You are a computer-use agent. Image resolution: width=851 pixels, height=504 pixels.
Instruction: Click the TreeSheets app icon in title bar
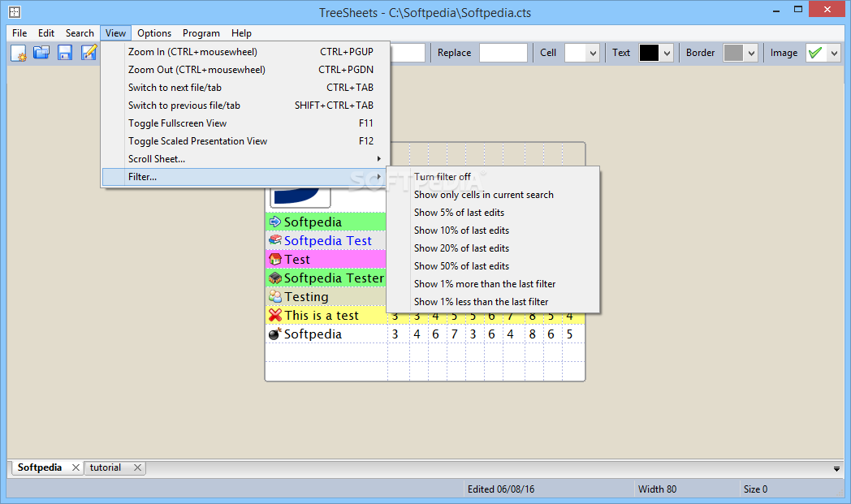point(15,11)
